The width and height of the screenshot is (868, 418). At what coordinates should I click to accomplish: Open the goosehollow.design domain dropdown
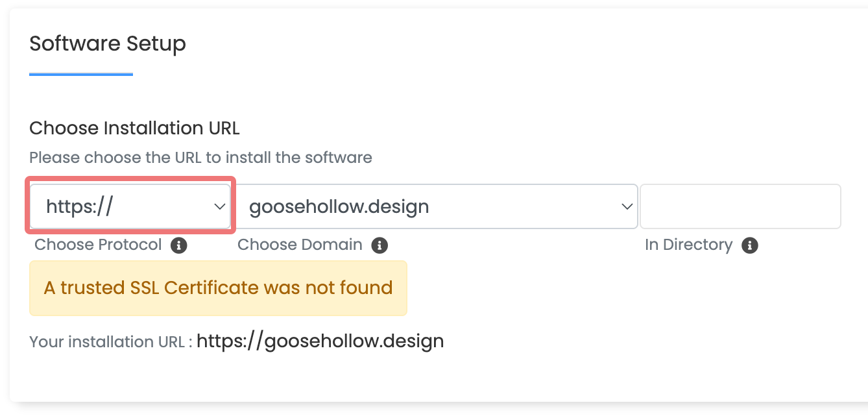(x=435, y=206)
